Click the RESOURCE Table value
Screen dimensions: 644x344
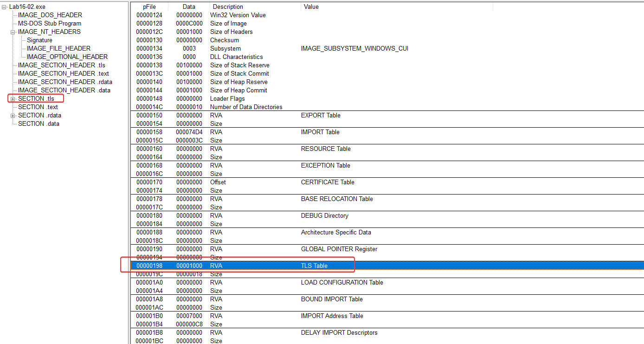(326, 149)
